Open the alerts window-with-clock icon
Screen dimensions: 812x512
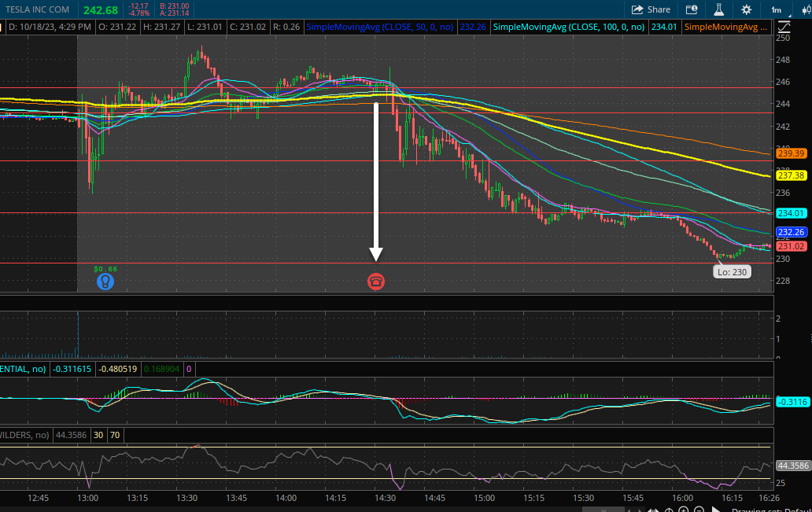pos(692,9)
